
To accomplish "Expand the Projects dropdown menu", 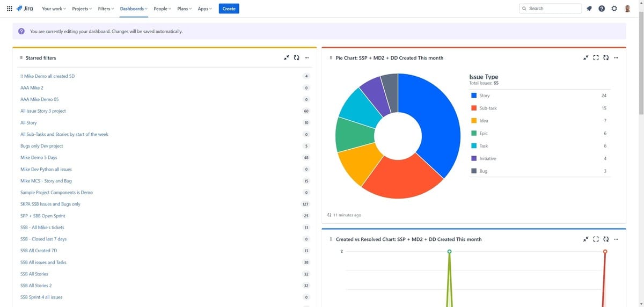I will [82, 9].
